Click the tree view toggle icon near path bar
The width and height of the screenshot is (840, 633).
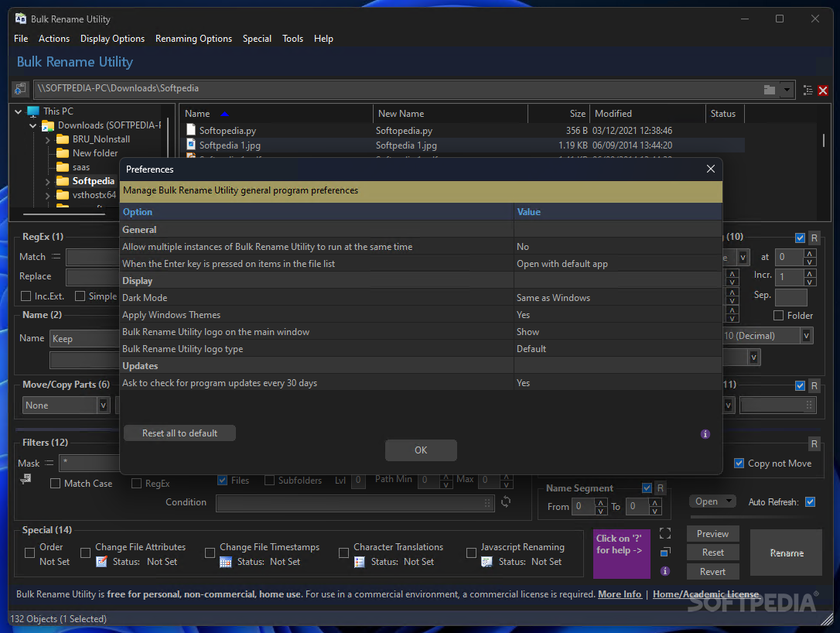click(808, 90)
